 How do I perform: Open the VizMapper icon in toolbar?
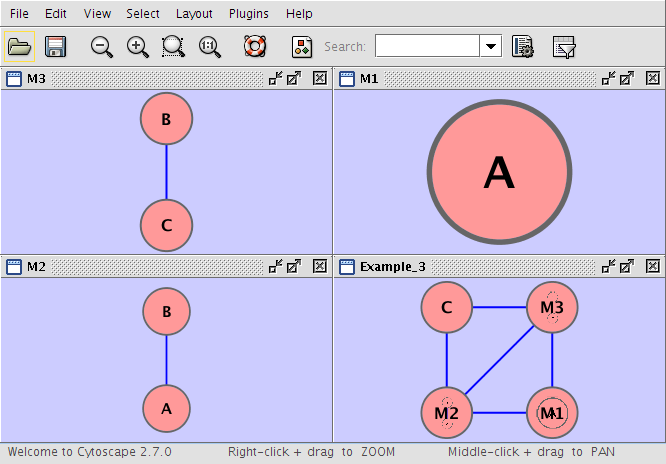point(302,47)
